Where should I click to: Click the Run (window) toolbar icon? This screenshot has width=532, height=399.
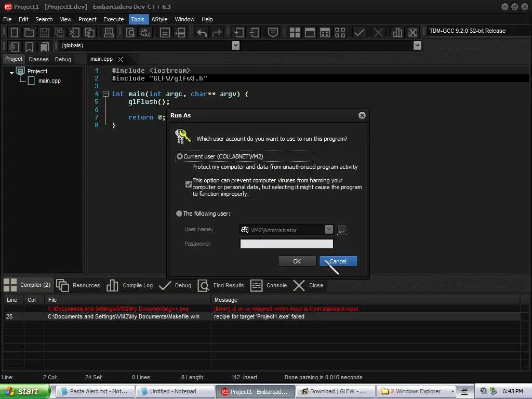[x=310, y=33]
